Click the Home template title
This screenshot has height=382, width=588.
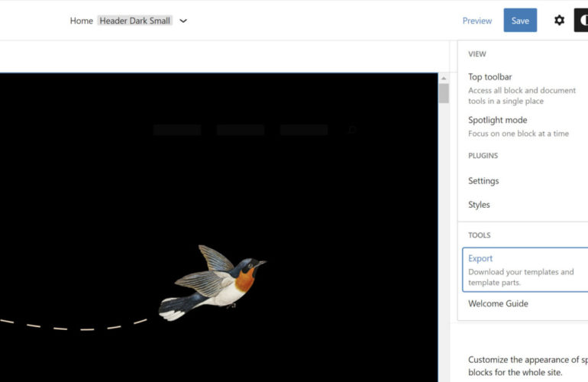(81, 21)
